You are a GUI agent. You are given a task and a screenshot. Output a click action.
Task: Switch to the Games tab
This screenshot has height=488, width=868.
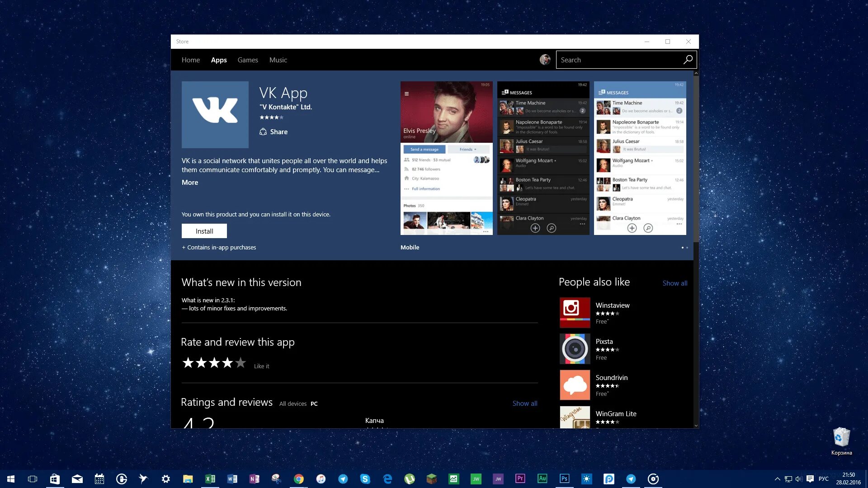[248, 60]
